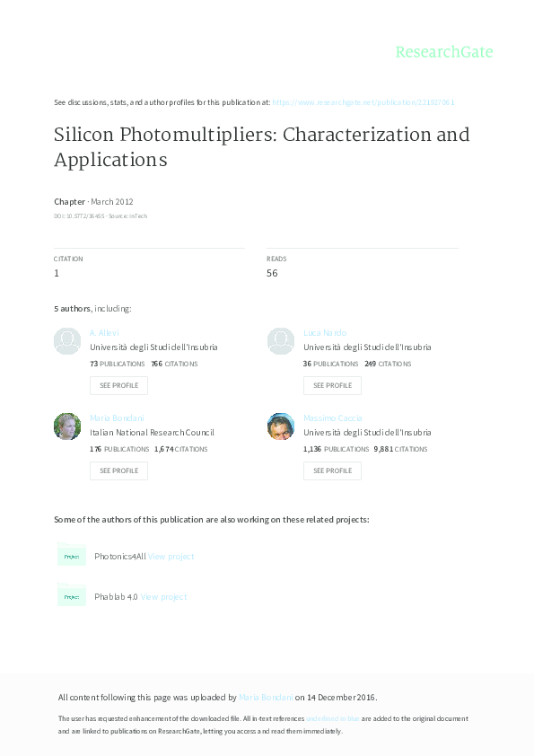Select the author name A. Allevi
Viewport: 534px width, 756px height.
(x=105, y=331)
